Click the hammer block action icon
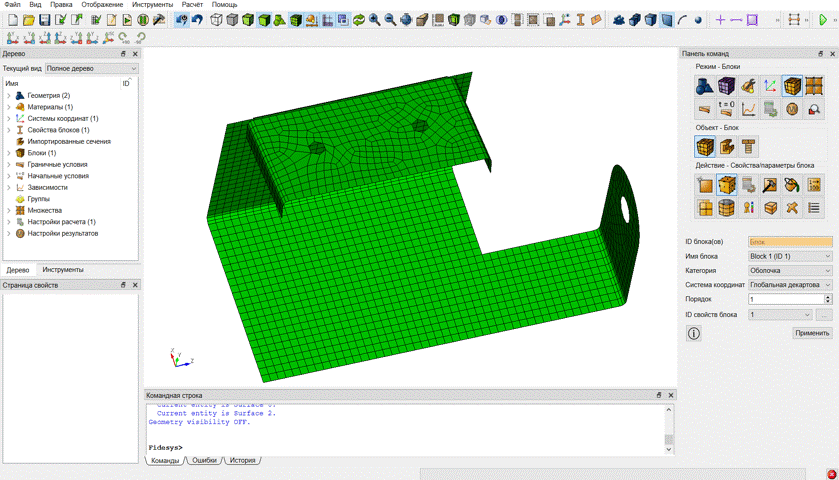Image resolution: width=839 pixels, height=480 pixels. point(771,185)
